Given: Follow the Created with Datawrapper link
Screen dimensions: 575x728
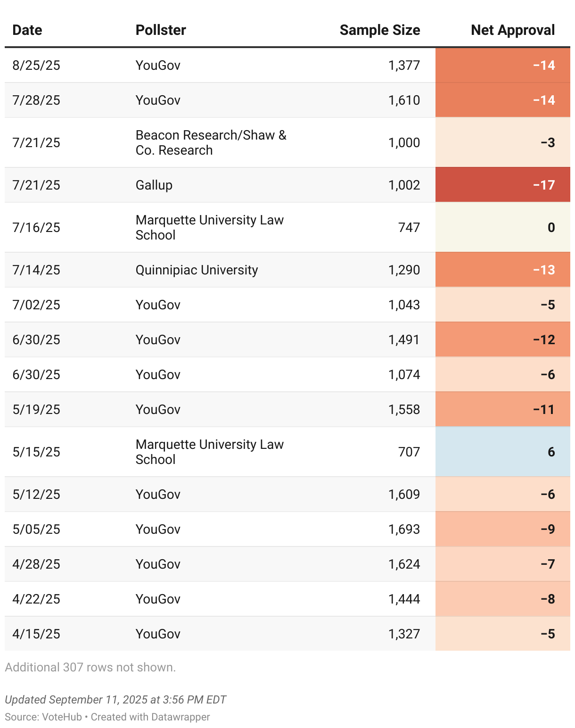Looking at the screenshot, I should [x=150, y=717].
